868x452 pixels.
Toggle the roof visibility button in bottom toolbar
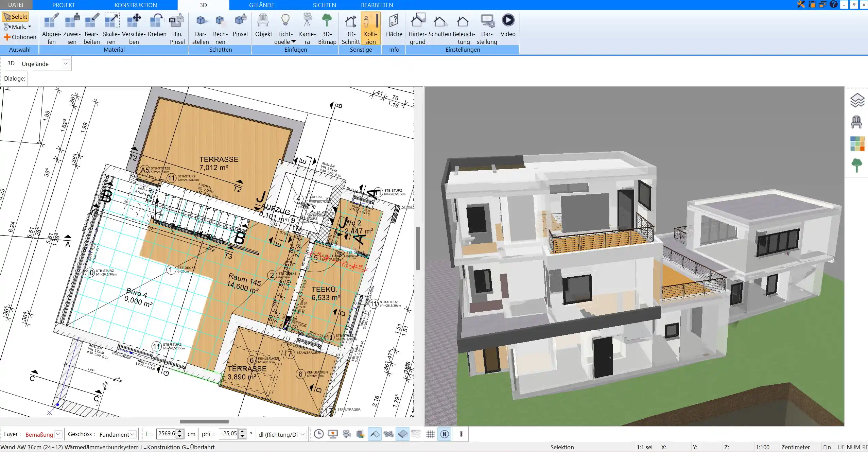[375, 434]
